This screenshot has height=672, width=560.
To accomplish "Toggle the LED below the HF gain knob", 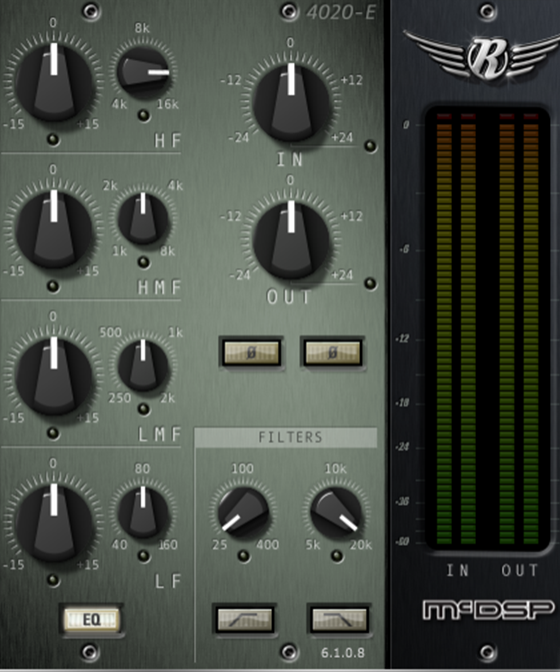I will coord(53,140).
